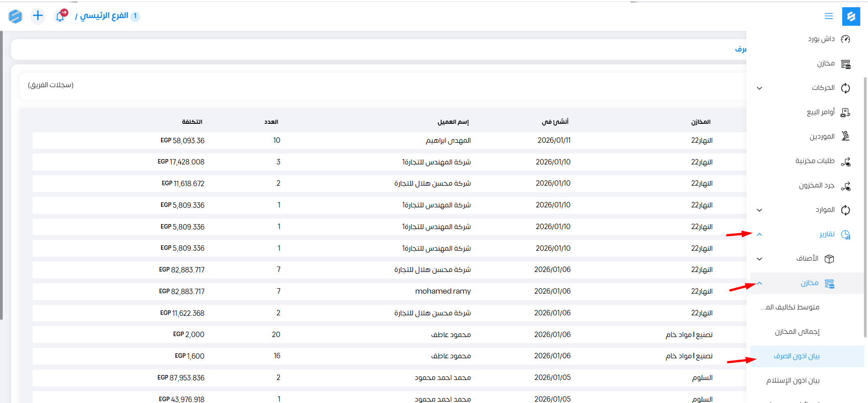Open the hamburger menu icon
868x403 pixels.
tap(829, 16)
